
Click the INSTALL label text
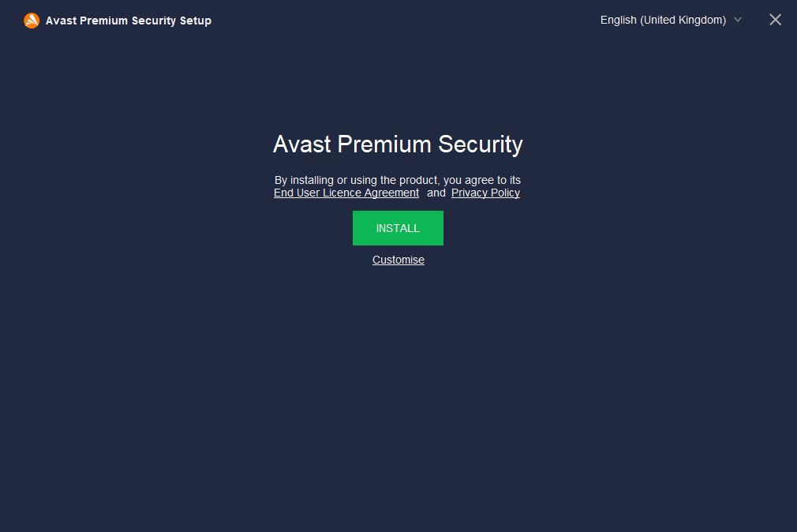[x=398, y=228]
